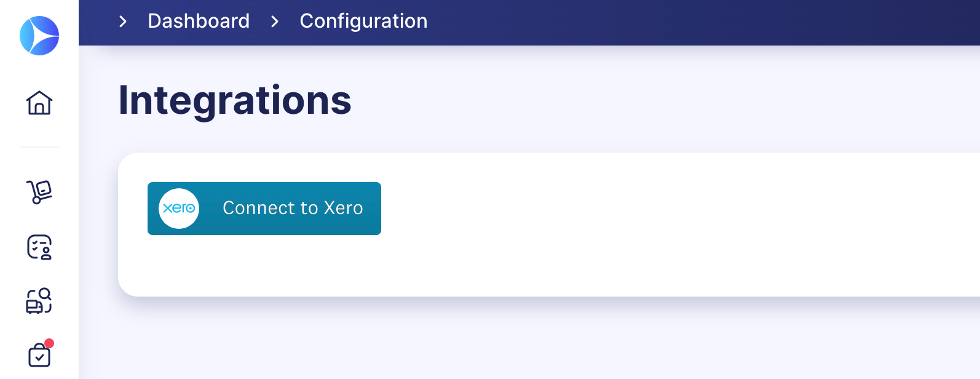Open the checklist with person icon

(39, 247)
